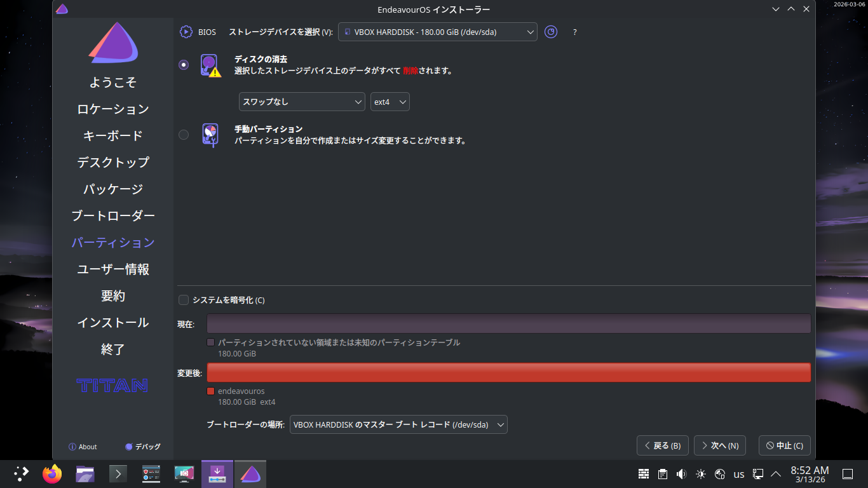The width and height of the screenshot is (868, 488).
Task: Click the installer icon in the title bar
Action: (x=62, y=9)
